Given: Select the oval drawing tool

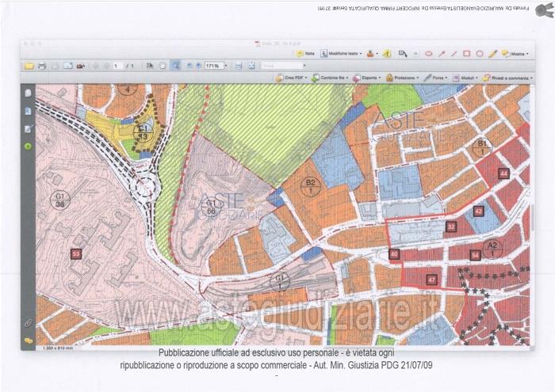Looking at the screenshot, I should pyautogui.click(x=479, y=54).
